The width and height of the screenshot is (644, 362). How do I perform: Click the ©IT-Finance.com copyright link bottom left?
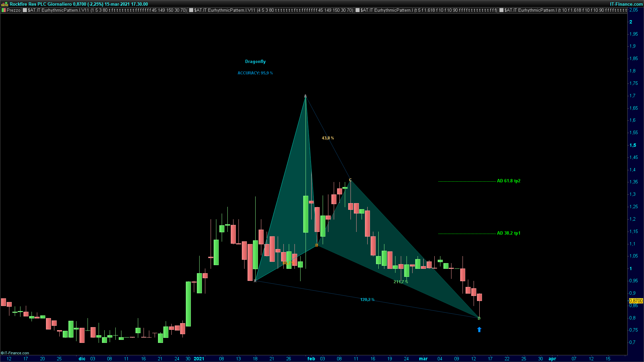pyautogui.click(x=15, y=353)
